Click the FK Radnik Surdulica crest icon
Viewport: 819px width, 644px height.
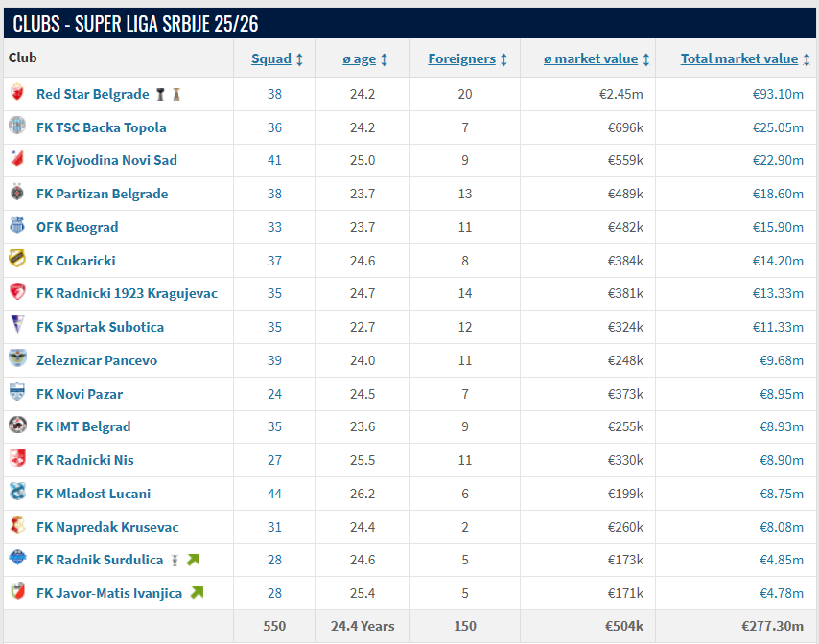tap(17, 560)
